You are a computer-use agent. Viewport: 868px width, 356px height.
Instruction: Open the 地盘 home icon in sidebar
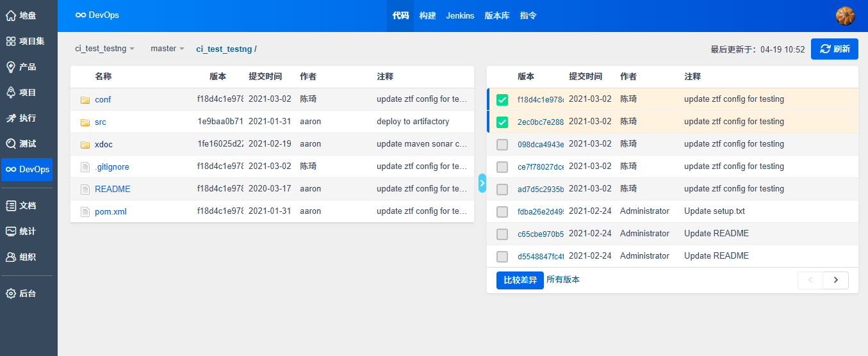(11, 15)
